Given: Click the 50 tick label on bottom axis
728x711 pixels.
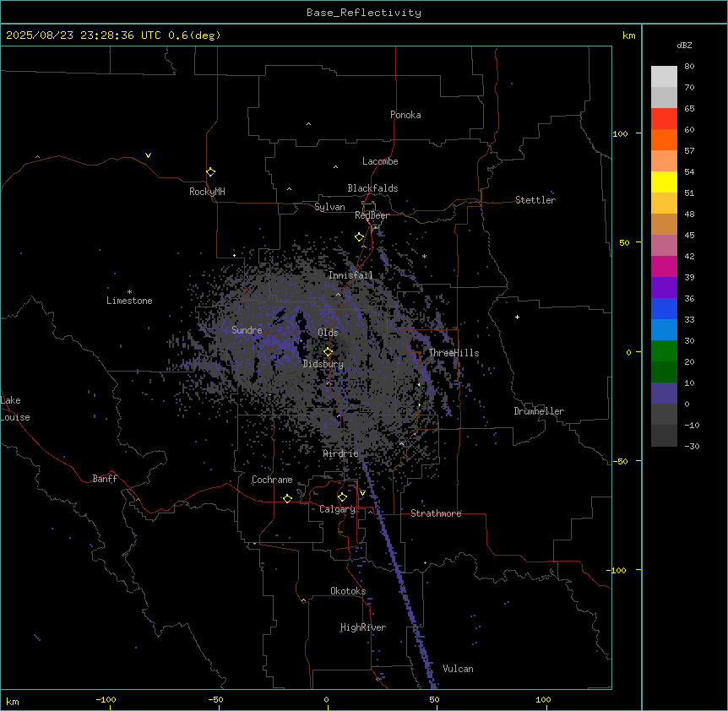Looking at the screenshot, I should (x=435, y=699).
